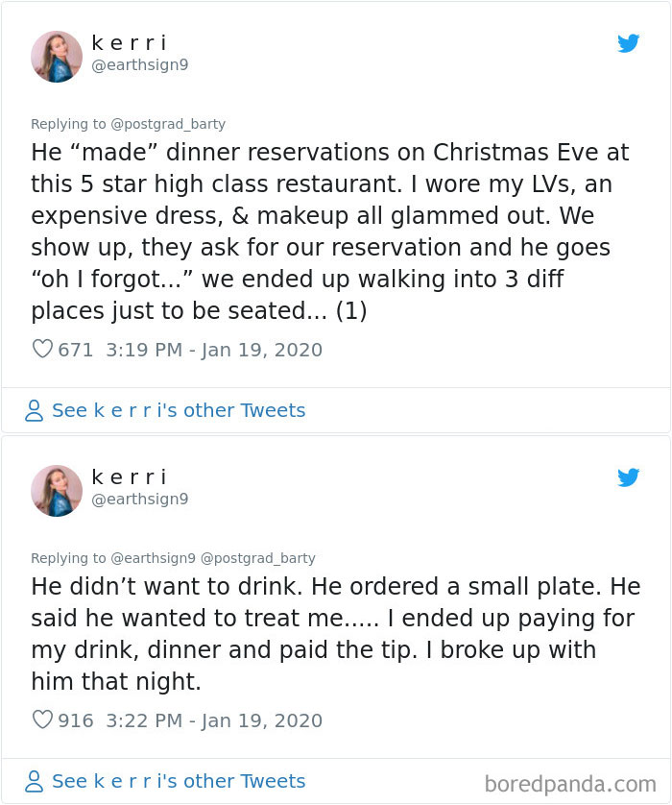Click the k e r r i display name on second tweet
Screen dimensions: 672x805
pos(131,476)
